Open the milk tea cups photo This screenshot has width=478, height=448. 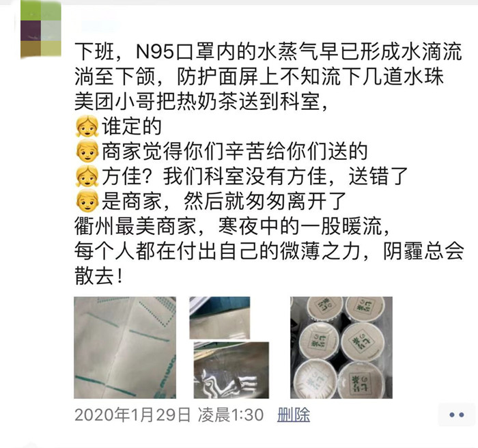(x=341, y=348)
